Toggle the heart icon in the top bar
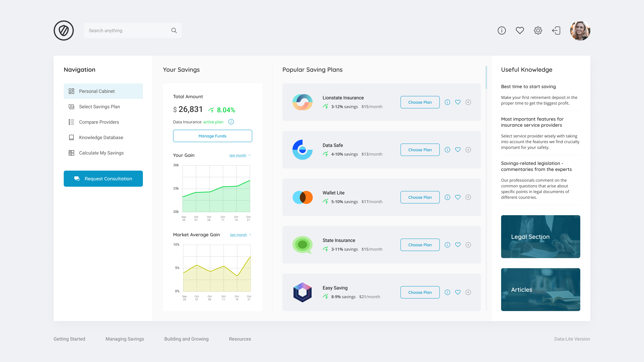 [520, 30]
